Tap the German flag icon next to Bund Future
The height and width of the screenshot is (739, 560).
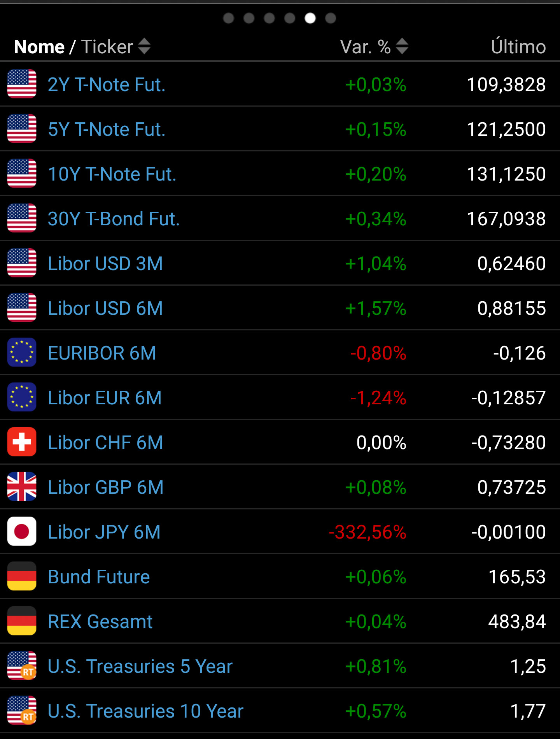(22, 576)
